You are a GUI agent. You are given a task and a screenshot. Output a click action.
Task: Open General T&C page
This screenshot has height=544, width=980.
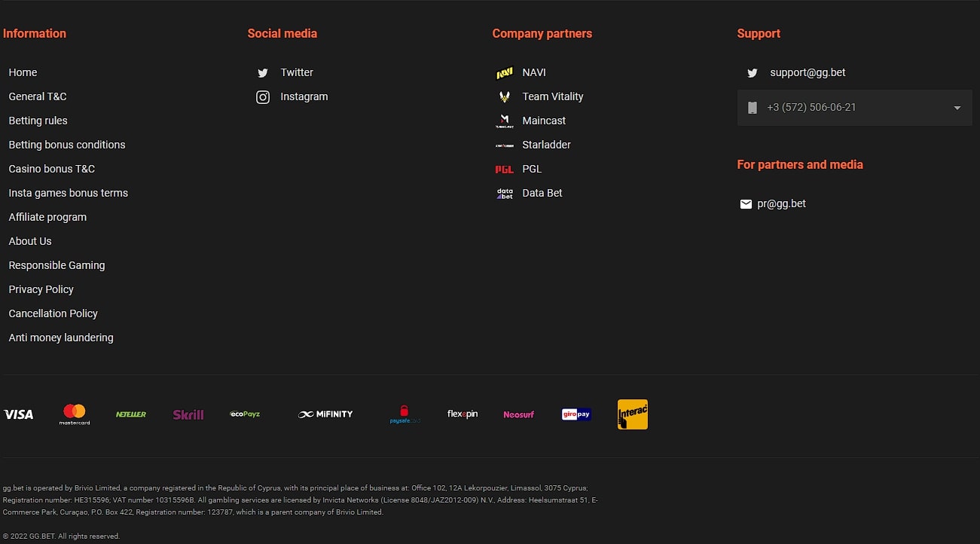click(x=38, y=97)
